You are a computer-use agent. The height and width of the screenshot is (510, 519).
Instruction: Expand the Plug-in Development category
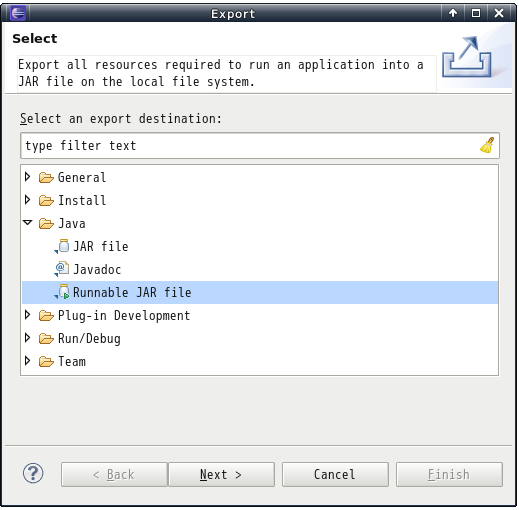pyautogui.click(x=28, y=315)
